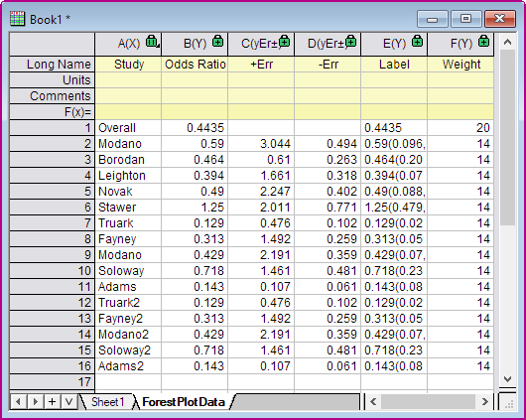Click the odds ratio value 0.59
The width and height of the screenshot is (526, 420).
(195, 144)
